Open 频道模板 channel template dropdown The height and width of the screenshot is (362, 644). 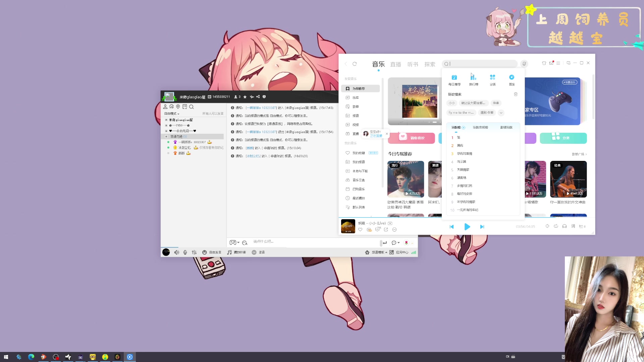(x=376, y=252)
